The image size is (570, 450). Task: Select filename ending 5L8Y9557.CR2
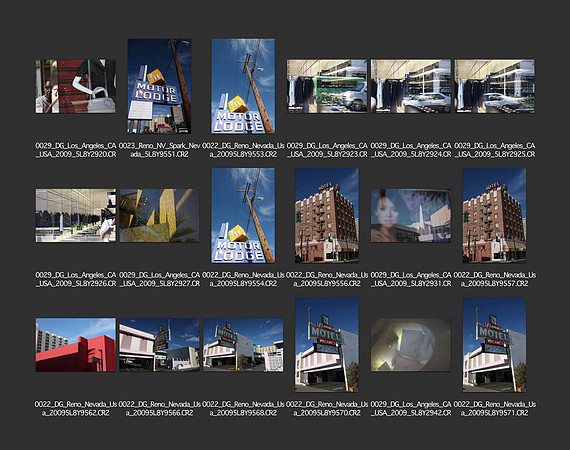pos(494,279)
